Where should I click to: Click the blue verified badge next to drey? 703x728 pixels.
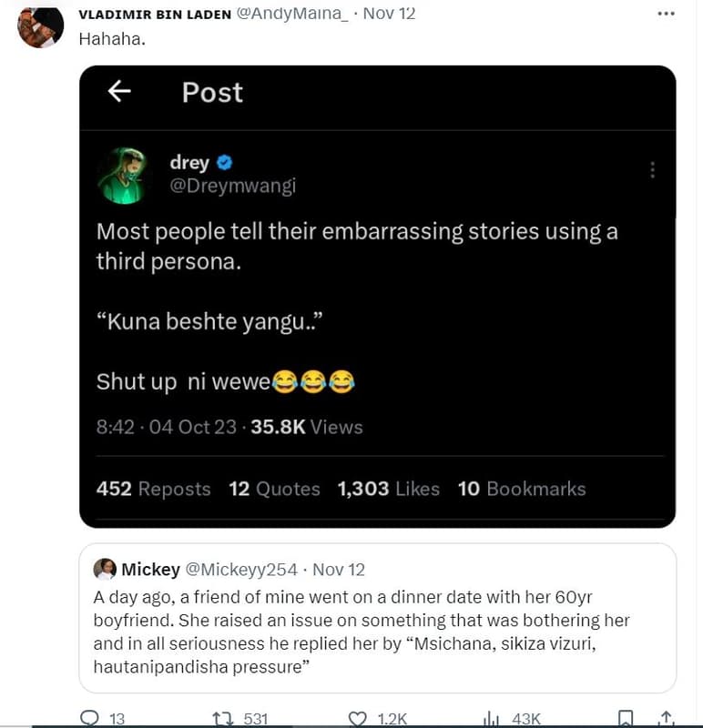tap(225, 163)
